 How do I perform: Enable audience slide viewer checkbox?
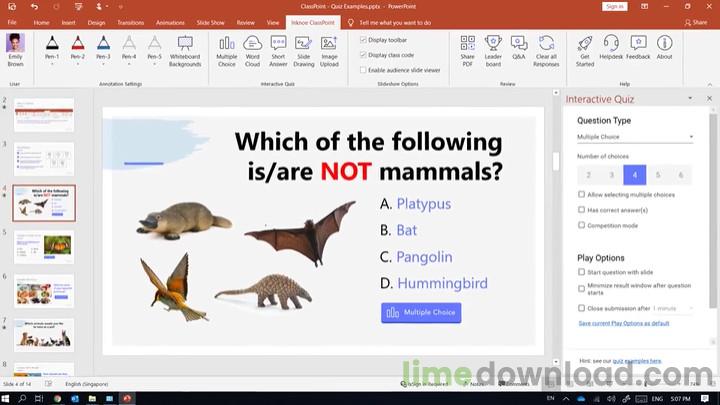tap(363, 70)
